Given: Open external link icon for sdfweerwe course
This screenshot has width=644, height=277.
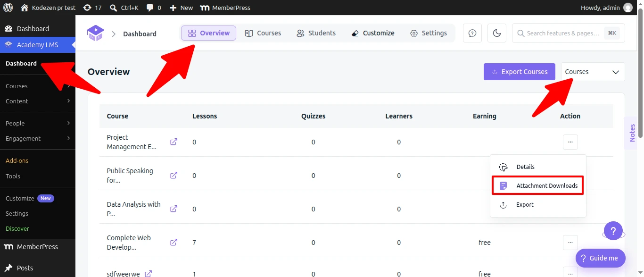Looking at the screenshot, I should (x=148, y=273).
